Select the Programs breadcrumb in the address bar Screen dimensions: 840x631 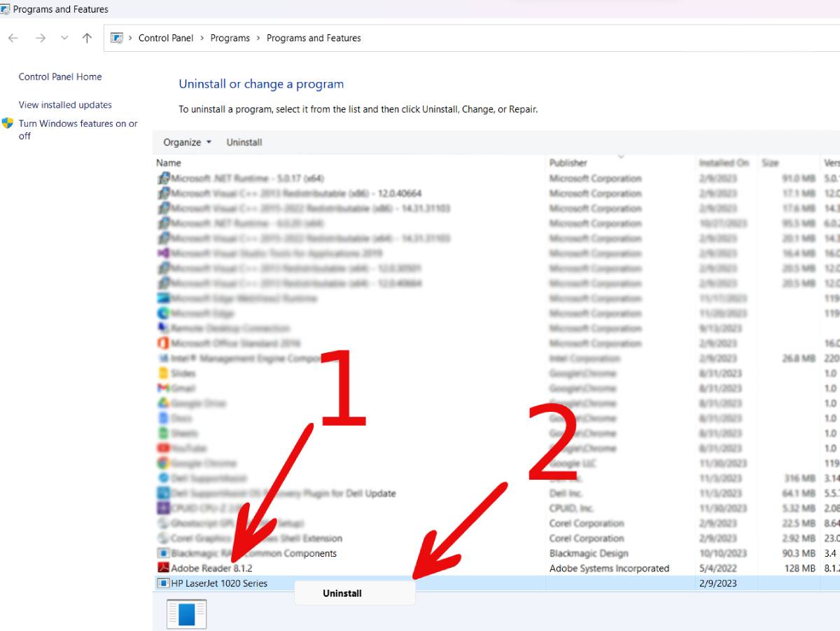pos(230,38)
